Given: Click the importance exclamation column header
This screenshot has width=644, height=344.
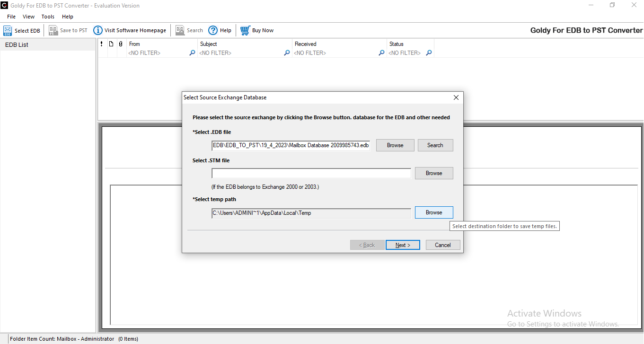Looking at the screenshot, I should (x=102, y=44).
